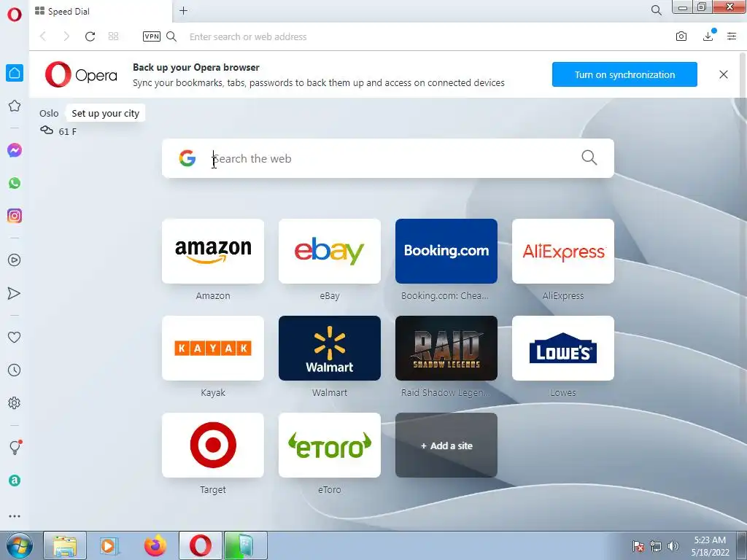
Task: Click the address bar search magnifier
Action: [x=171, y=36]
